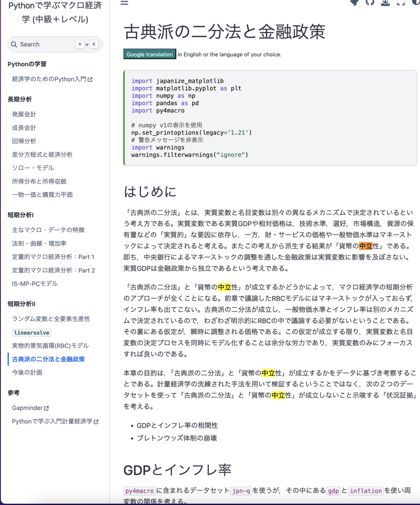Screen dimensions: 420x505
Task: Select ソロー・モデル in the sidebar
Action: coord(33,168)
